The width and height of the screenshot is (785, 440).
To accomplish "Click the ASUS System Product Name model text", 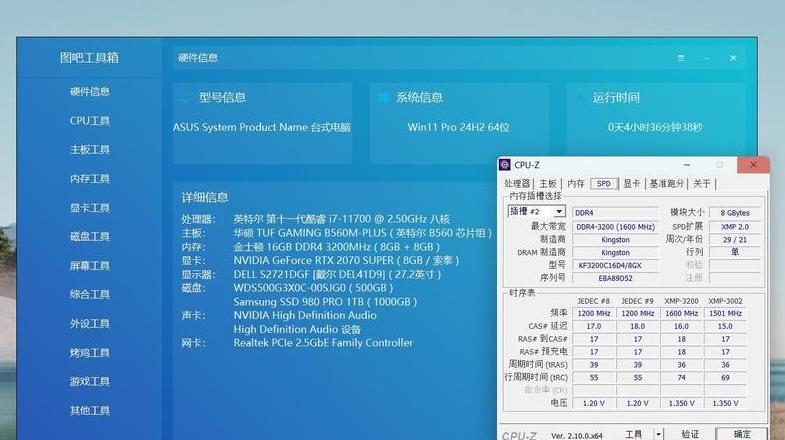I will coord(261,127).
